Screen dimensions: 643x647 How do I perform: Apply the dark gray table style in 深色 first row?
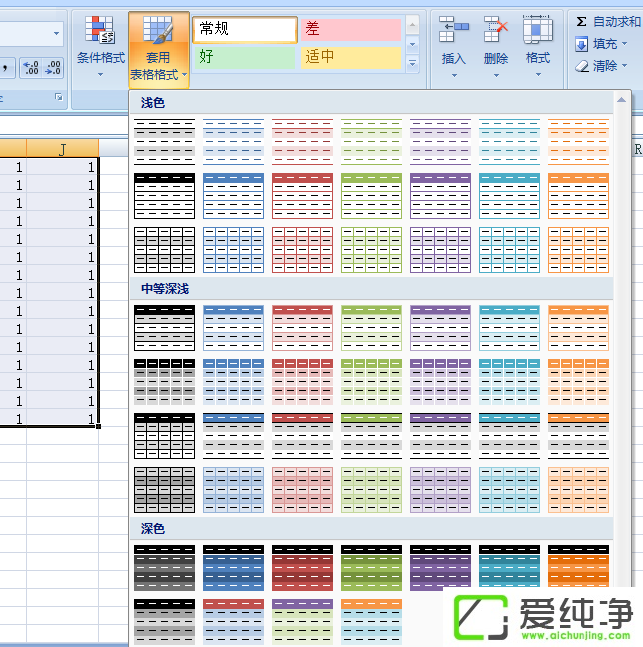click(164, 568)
